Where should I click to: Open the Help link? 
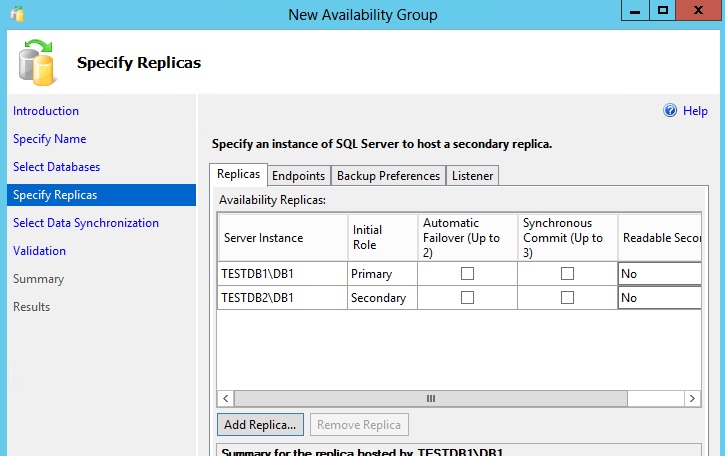695,111
